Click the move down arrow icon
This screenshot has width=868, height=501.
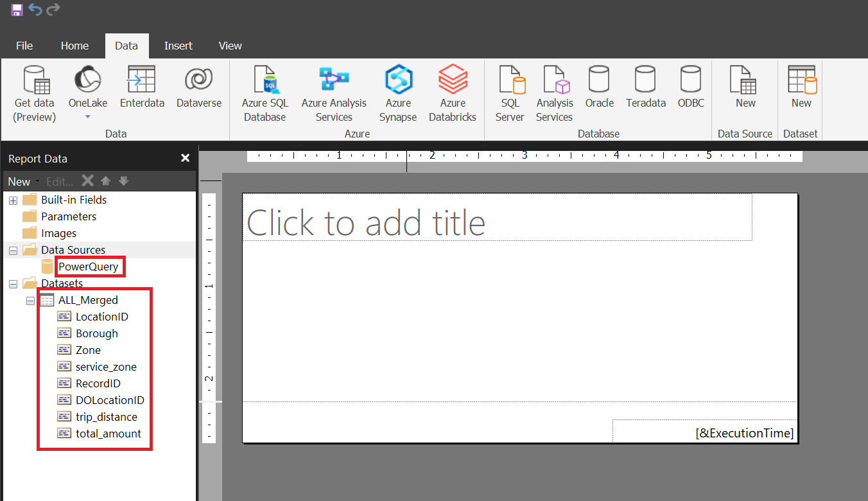pyautogui.click(x=124, y=181)
